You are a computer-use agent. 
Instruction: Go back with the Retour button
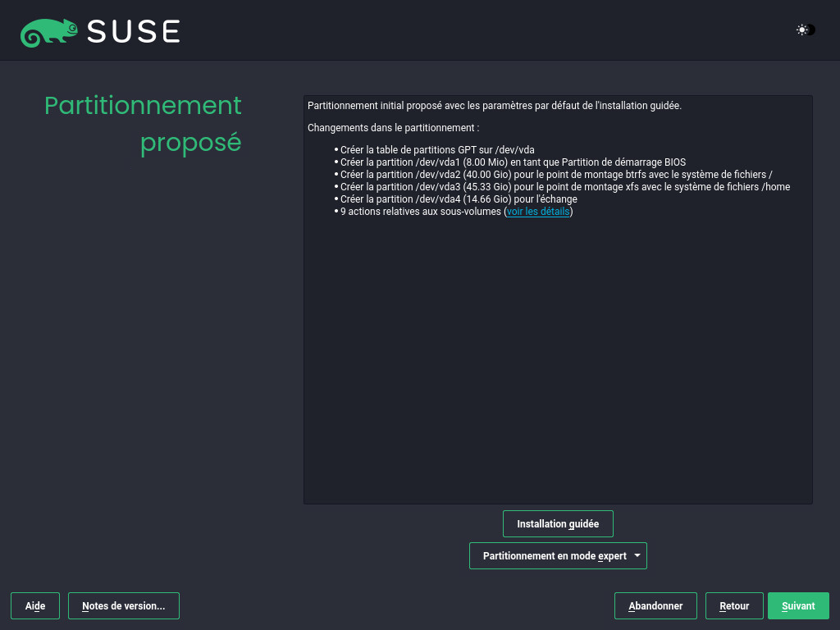point(734,606)
